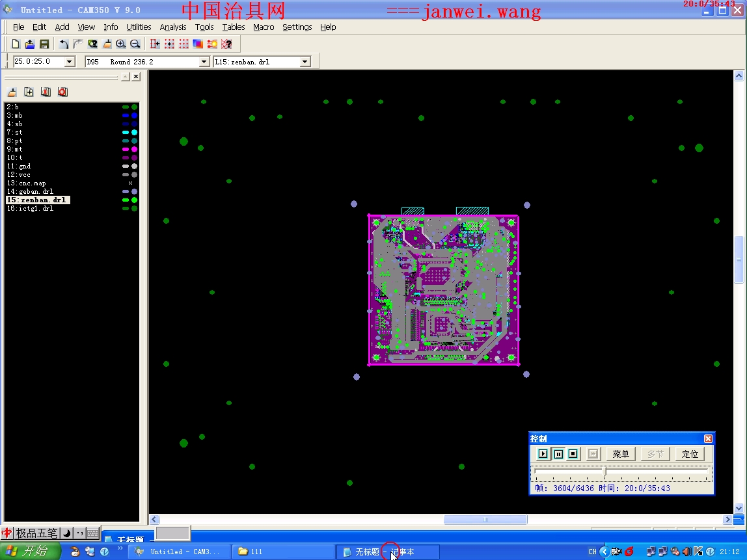747x560 pixels.
Task: Click the yellow highlight icon in toolbar
Action: 212,44
